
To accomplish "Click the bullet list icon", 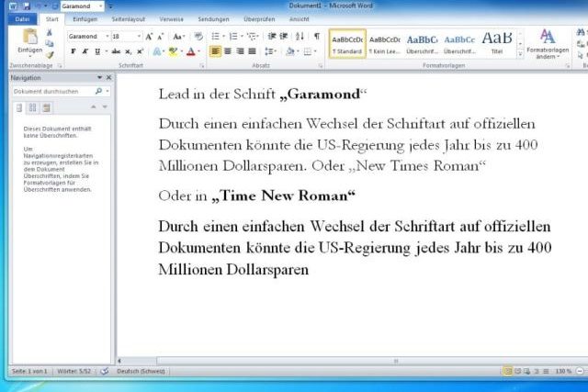I will pos(215,37).
